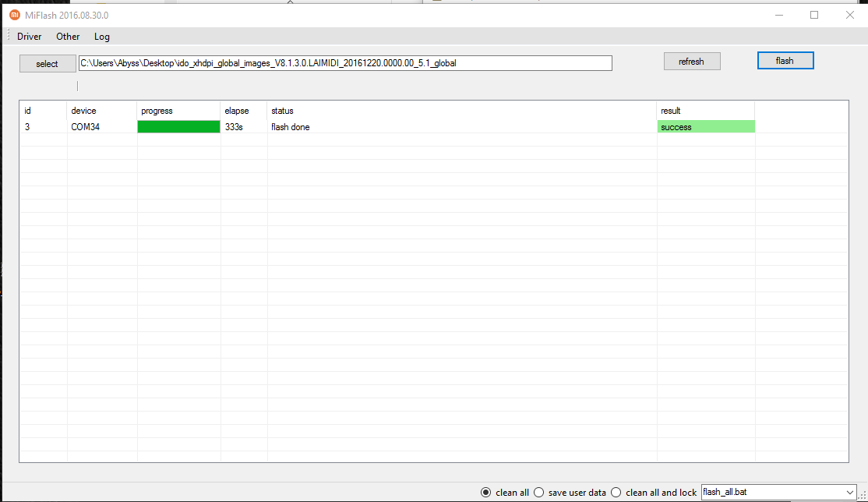Click the result column header
Image resolution: width=868 pixels, height=502 pixels.
pyautogui.click(x=706, y=111)
